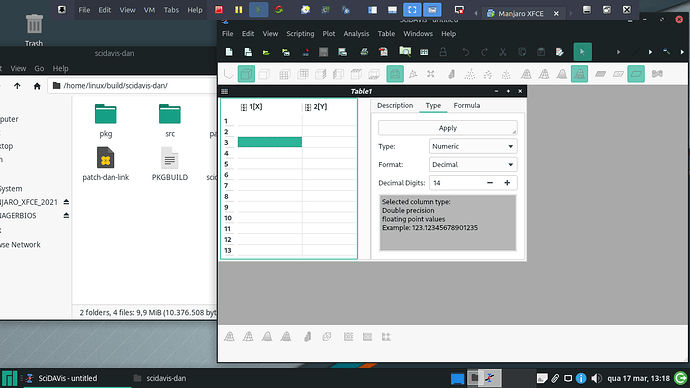
Task: Click the 2[Y] column header
Action: pyautogui.click(x=328, y=107)
